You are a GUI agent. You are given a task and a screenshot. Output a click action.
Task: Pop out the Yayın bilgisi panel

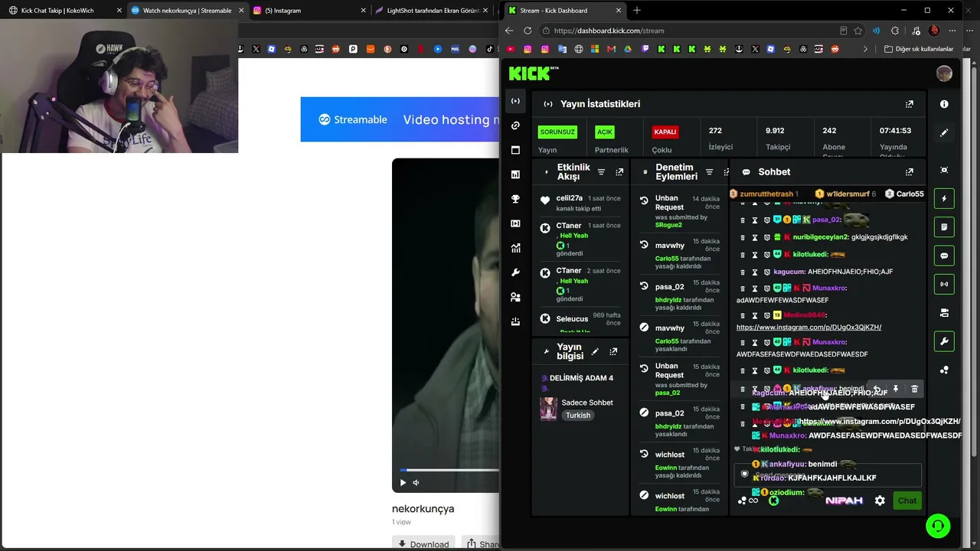point(613,351)
